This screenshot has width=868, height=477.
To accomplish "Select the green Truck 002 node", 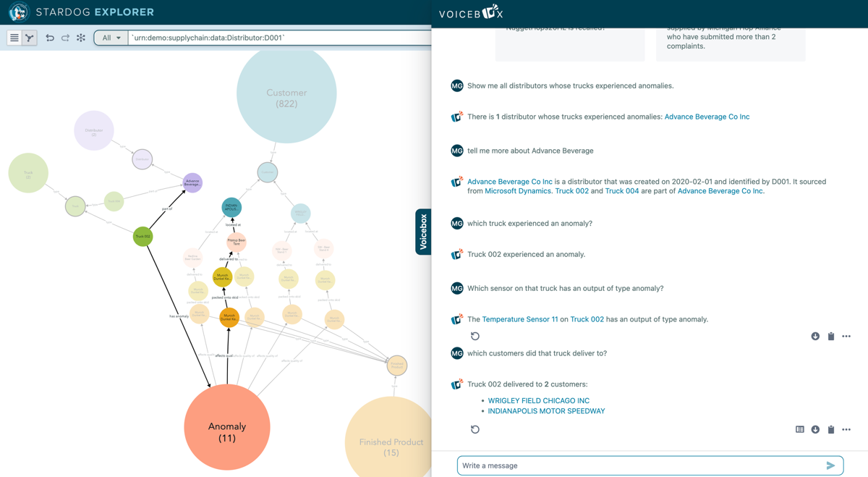I will point(143,237).
